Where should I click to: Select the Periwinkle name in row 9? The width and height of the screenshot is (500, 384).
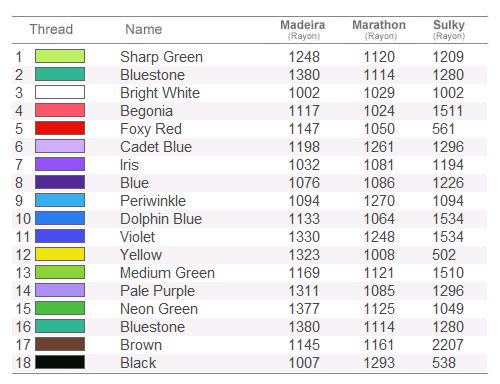click(x=153, y=201)
